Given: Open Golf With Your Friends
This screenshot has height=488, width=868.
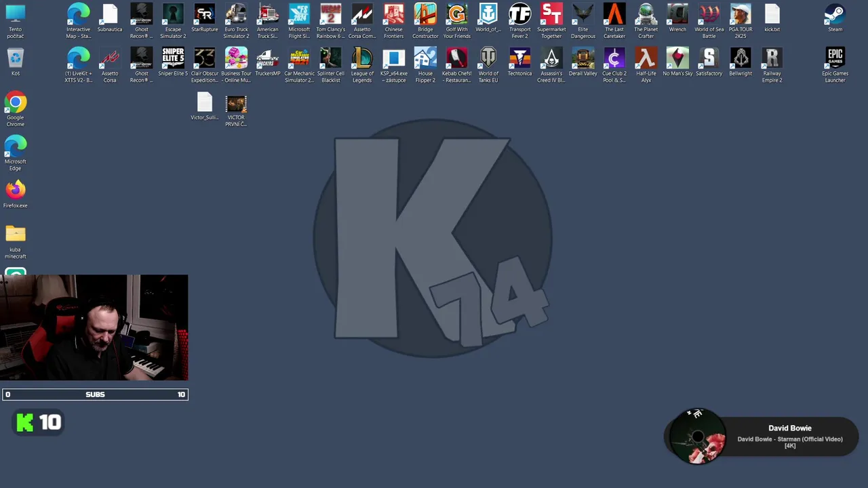Looking at the screenshot, I should [456, 21].
